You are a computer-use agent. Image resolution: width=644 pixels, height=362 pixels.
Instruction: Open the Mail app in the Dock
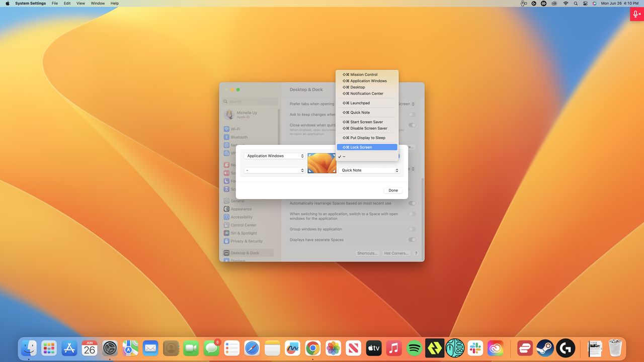pyautogui.click(x=150, y=348)
